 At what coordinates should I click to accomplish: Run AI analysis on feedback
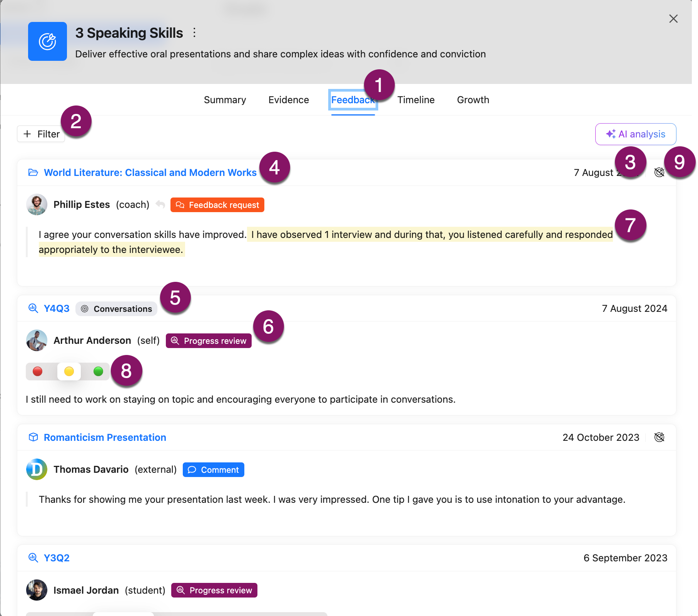(635, 134)
